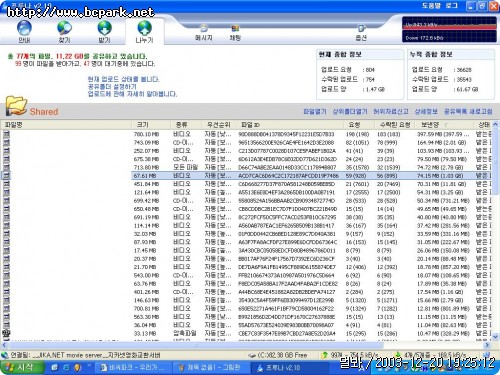
Task: Click the 상세정보 link
Action: 426,111
